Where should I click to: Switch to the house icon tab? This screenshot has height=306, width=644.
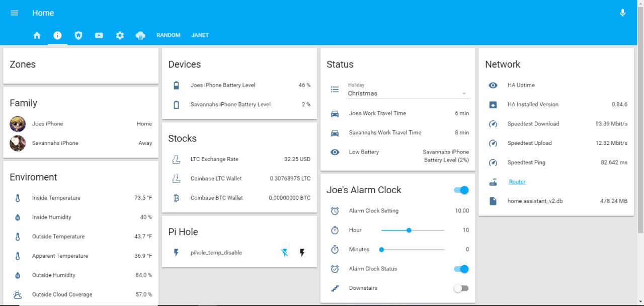tap(37, 35)
